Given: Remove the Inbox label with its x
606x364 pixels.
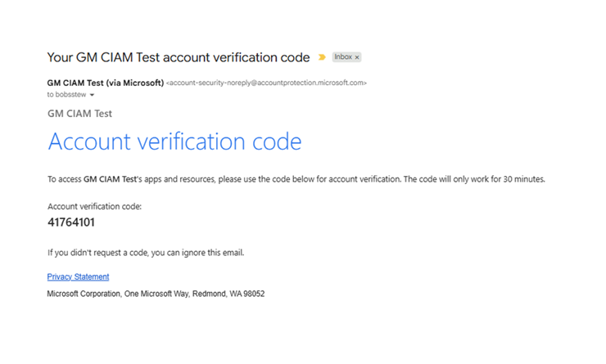Looking at the screenshot, I should pos(357,57).
